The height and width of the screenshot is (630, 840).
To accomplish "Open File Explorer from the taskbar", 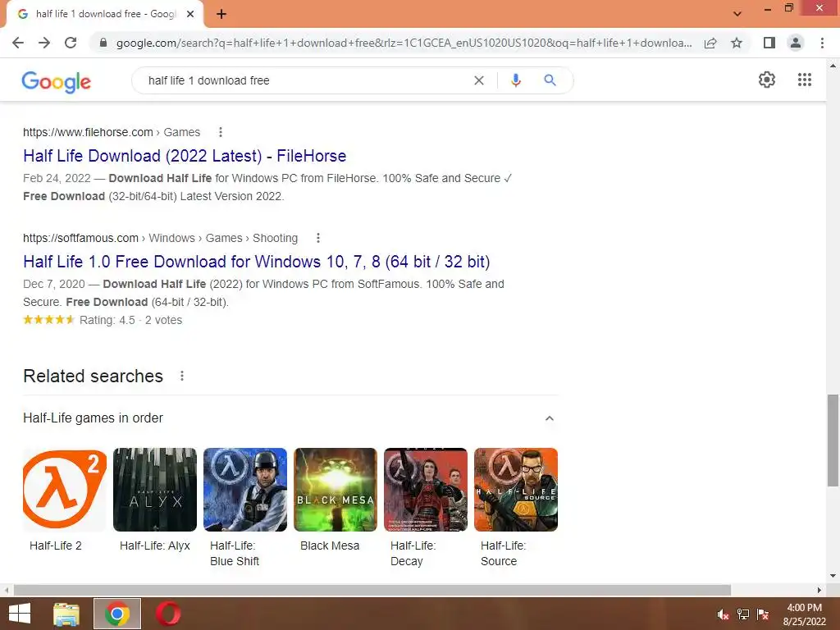I will [x=66, y=614].
